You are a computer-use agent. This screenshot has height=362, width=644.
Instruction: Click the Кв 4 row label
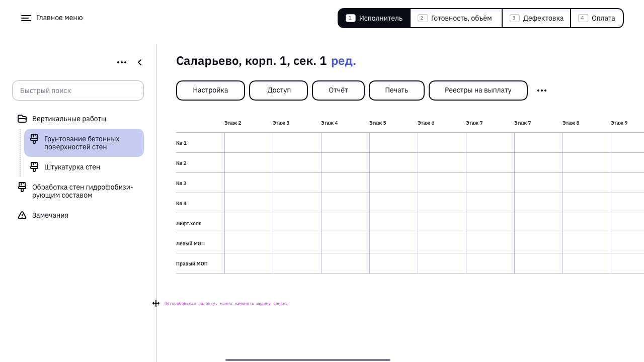tap(181, 204)
